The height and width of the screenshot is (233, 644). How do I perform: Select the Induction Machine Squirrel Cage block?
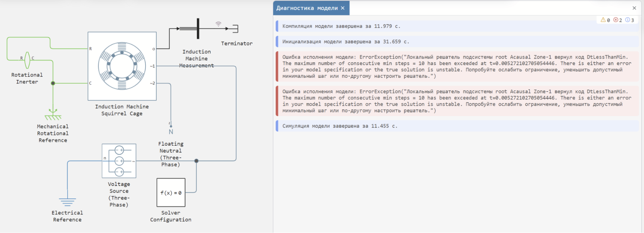tap(122, 66)
